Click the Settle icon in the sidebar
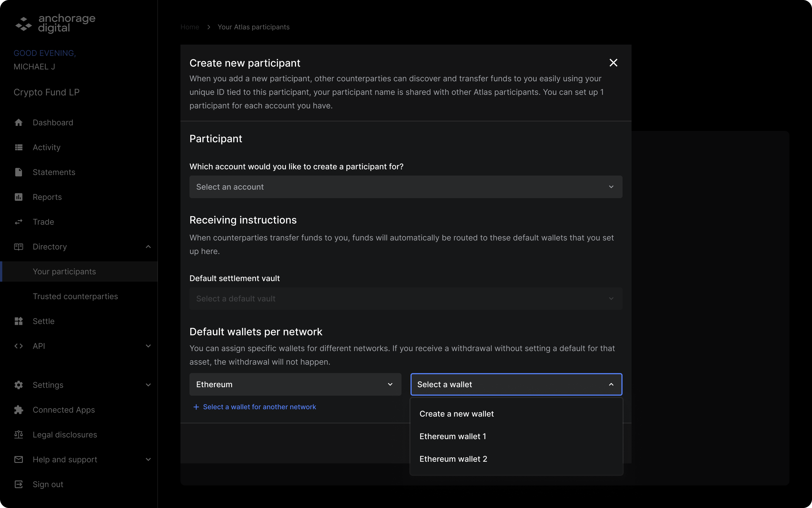The width and height of the screenshot is (812, 508). pos(18,321)
